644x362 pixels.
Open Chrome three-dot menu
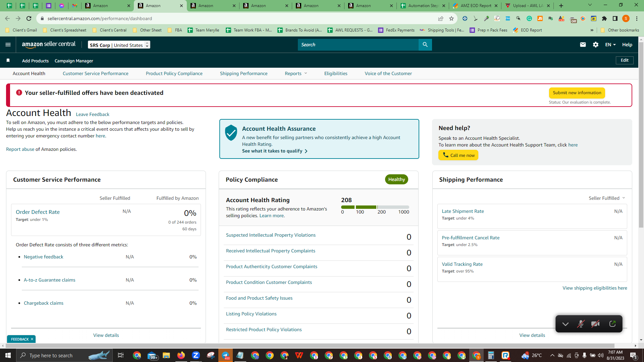[637, 18]
